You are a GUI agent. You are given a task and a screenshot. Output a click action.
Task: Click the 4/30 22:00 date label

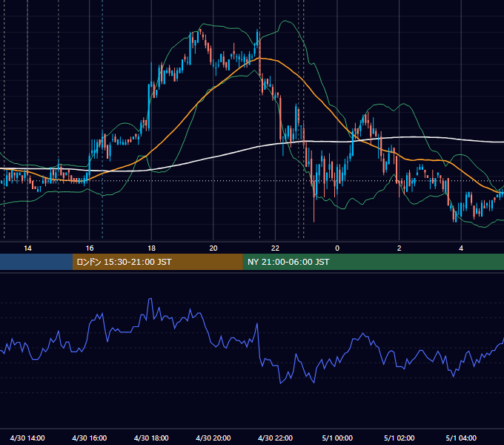(x=275, y=438)
